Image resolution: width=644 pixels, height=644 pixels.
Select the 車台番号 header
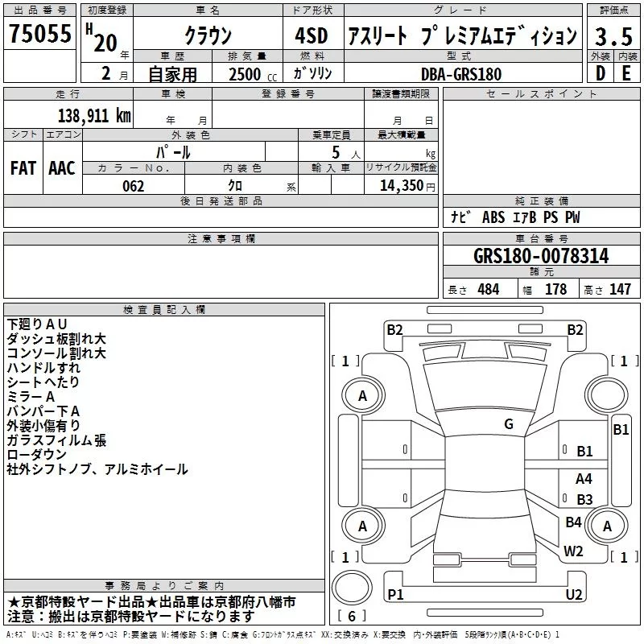click(541, 238)
